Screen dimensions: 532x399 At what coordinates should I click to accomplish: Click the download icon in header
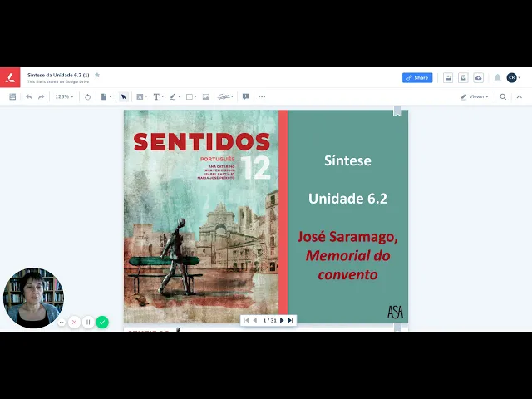click(x=463, y=77)
